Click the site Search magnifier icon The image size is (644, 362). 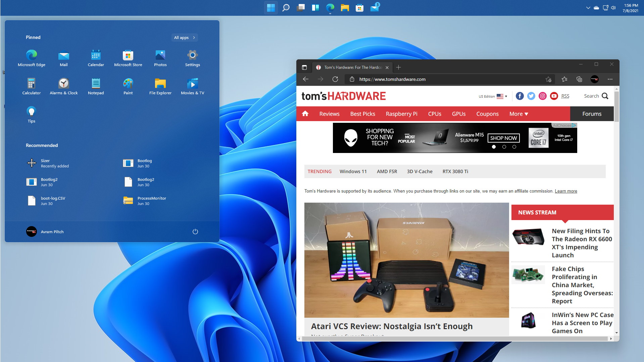(605, 96)
